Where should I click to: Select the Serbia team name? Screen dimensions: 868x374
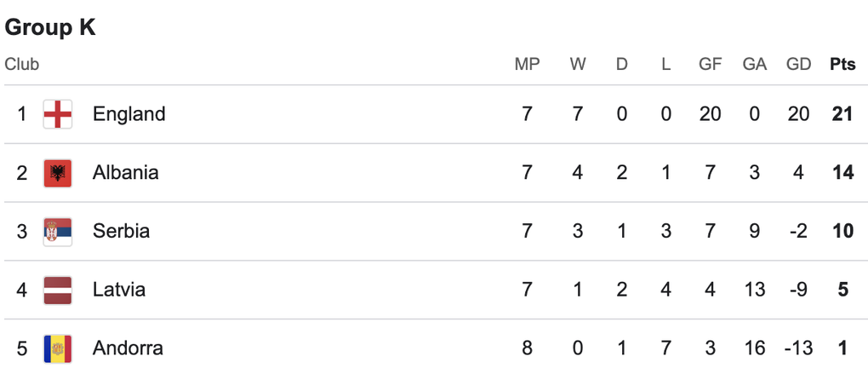tap(121, 231)
